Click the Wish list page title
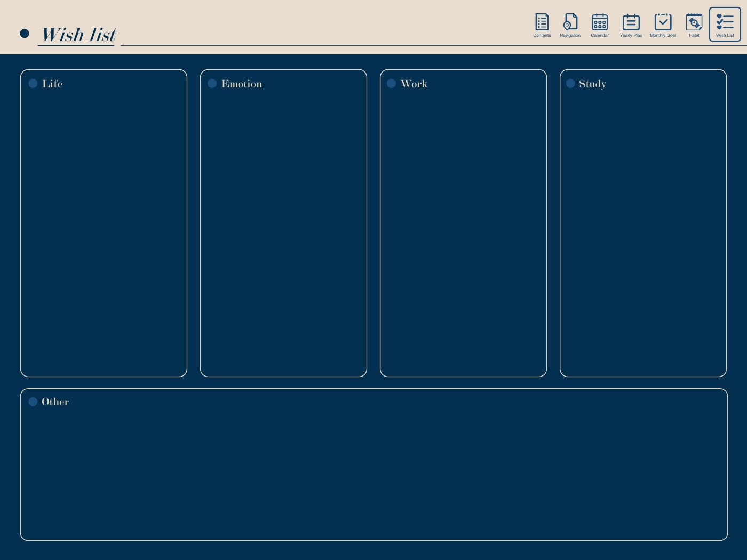Screen dimensions: 747x560 pos(79,35)
